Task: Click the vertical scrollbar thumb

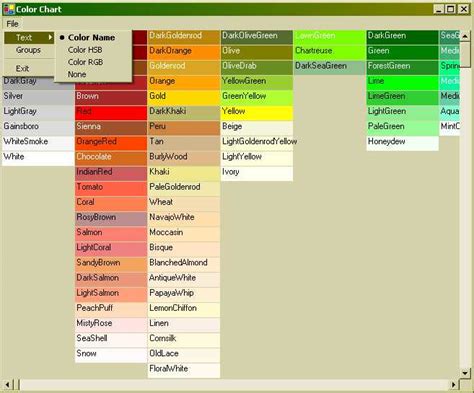Action: 465,54
